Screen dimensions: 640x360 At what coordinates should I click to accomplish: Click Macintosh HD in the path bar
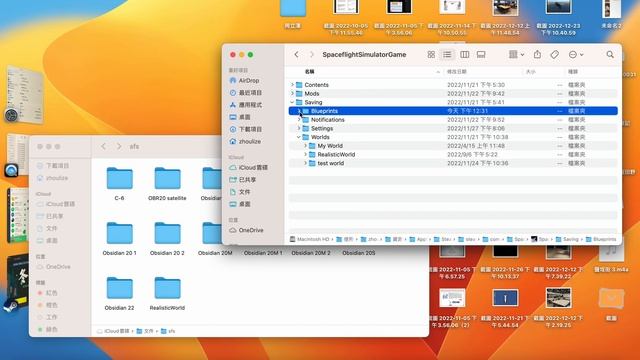click(309, 239)
